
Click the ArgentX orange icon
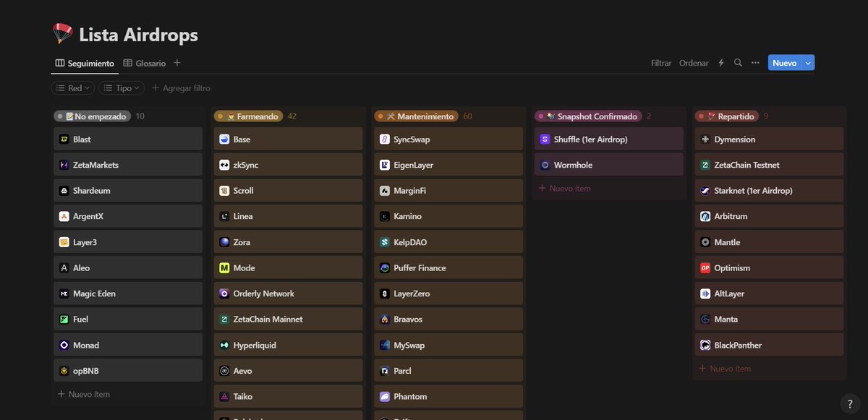click(64, 216)
